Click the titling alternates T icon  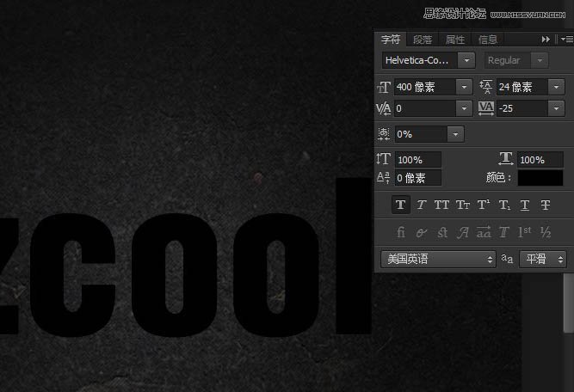[504, 232]
